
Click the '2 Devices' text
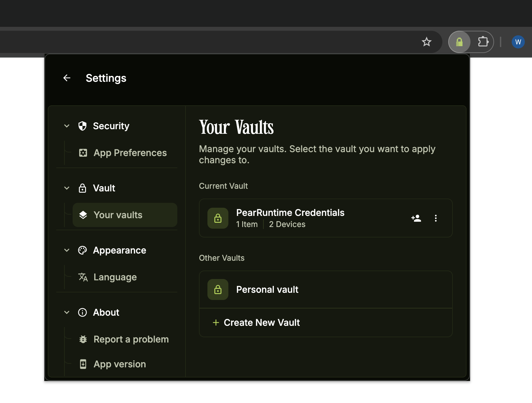tap(287, 224)
